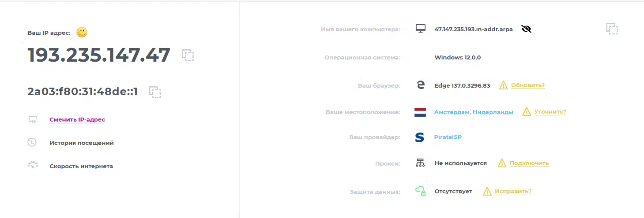Open the Амстердам, Нидерланды location link
The height and width of the screenshot is (218, 644).
[474, 112]
